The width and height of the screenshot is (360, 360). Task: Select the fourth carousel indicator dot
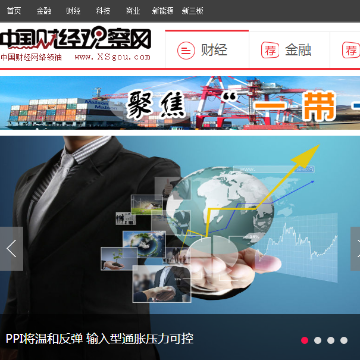coord(344,340)
